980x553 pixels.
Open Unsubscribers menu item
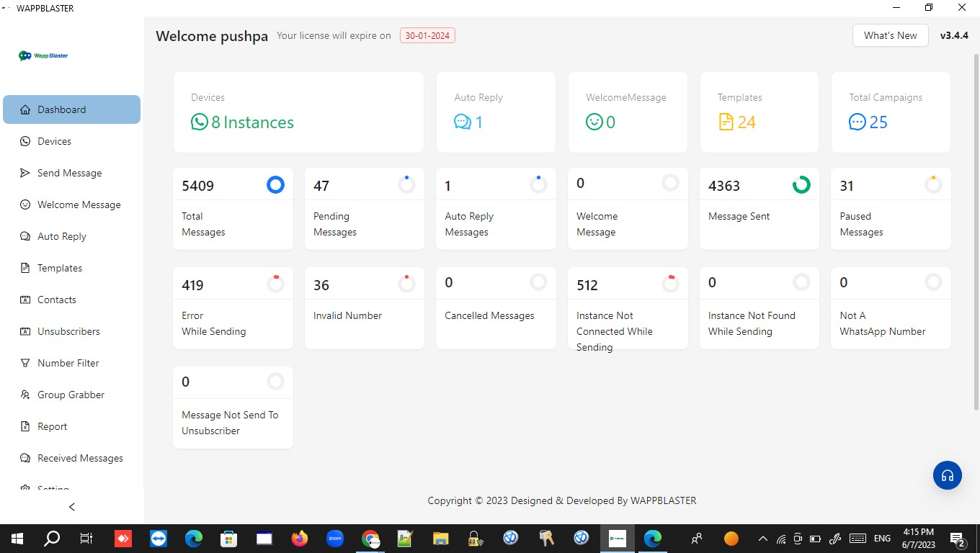71,331
